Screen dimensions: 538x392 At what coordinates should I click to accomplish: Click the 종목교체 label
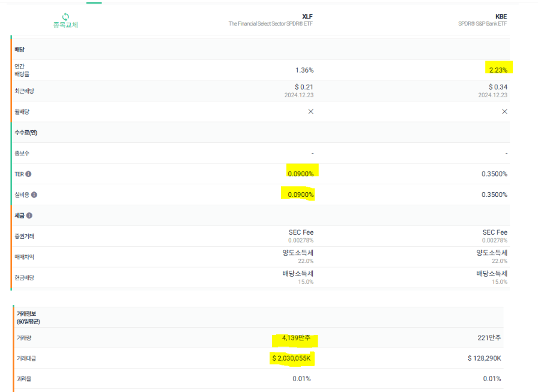pos(65,25)
